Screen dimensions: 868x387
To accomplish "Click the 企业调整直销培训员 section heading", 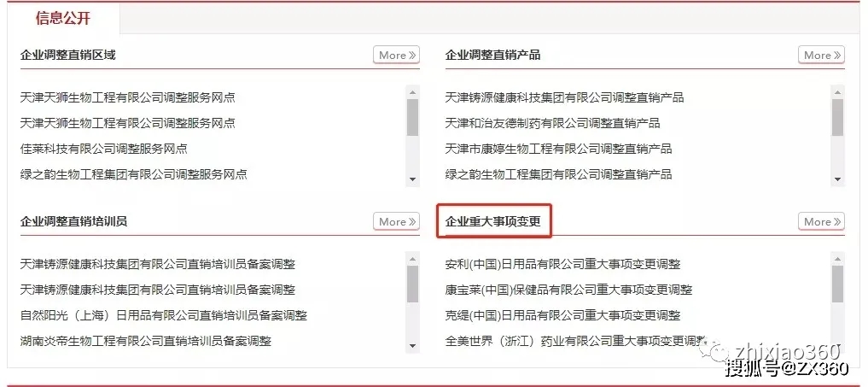I will [x=73, y=221].
